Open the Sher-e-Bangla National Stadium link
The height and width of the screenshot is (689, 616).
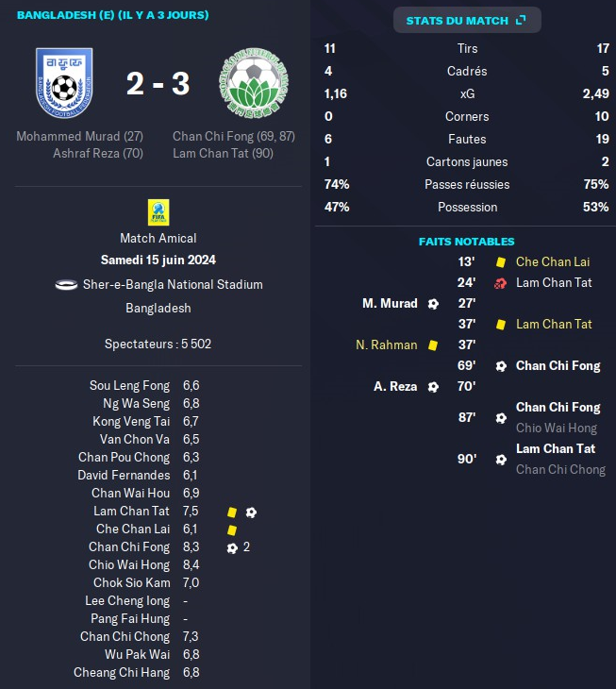tap(170, 284)
